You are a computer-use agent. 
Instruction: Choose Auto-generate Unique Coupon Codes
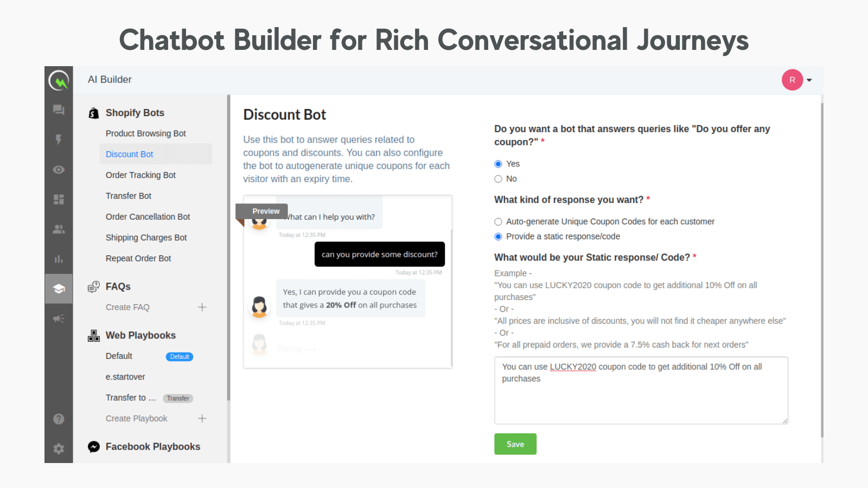point(498,221)
